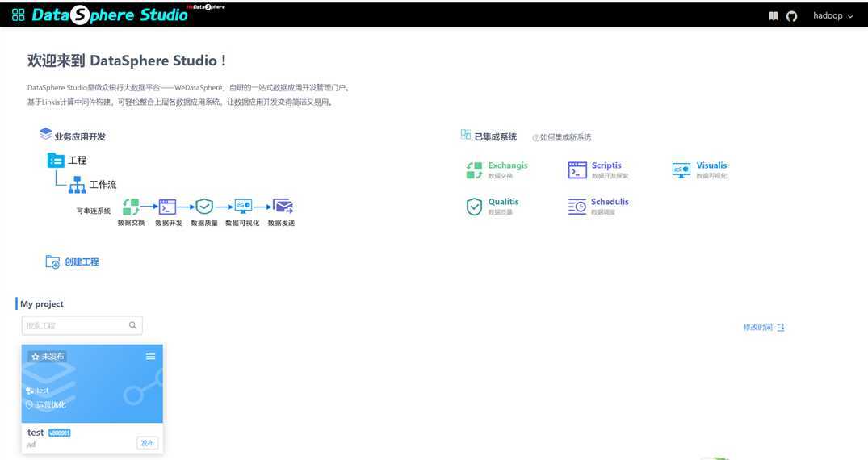The image size is (868, 460).
Task: Click the 数据可视化 flow icon
Action: [243, 207]
